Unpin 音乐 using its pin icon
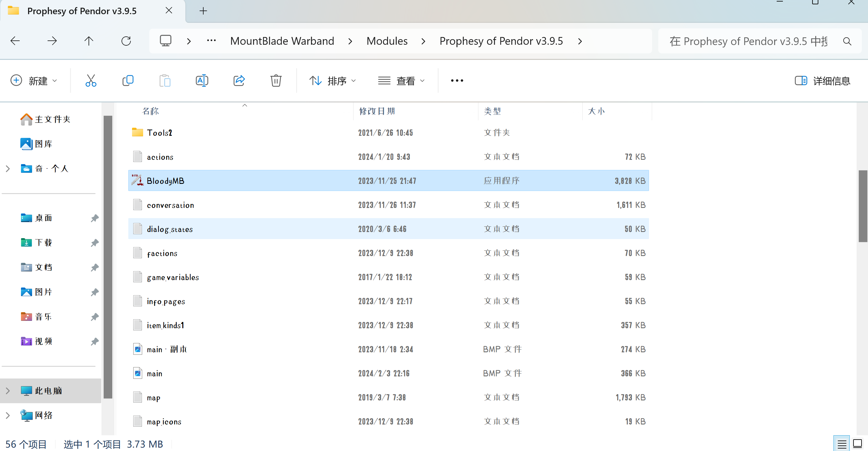 pos(95,317)
